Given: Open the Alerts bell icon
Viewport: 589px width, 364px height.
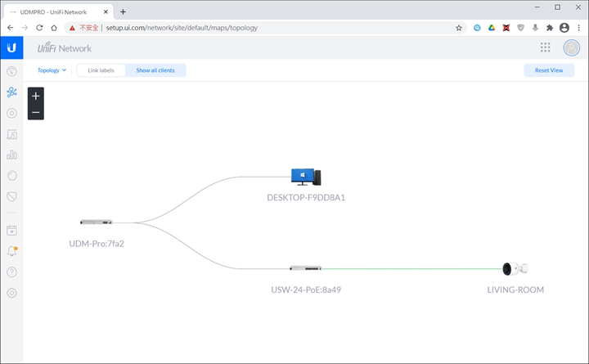Looking at the screenshot, I should click(x=11, y=251).
